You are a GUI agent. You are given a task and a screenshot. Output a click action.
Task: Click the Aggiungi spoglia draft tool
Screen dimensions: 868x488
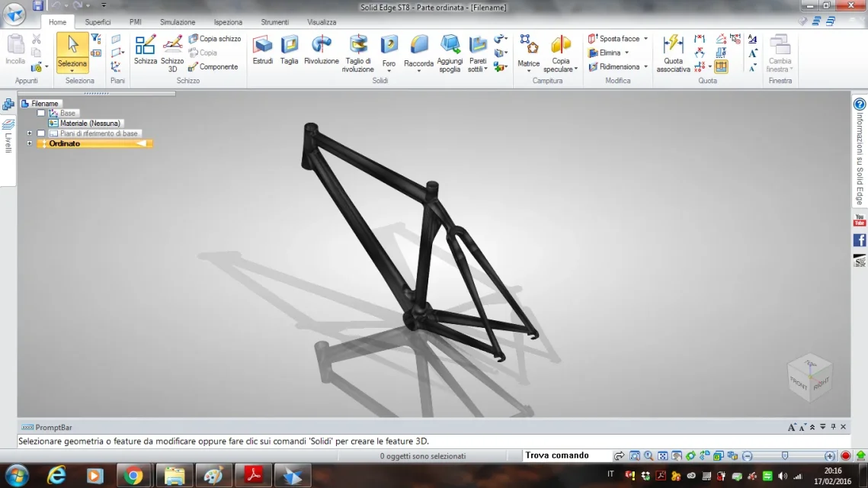click(450, 53)
